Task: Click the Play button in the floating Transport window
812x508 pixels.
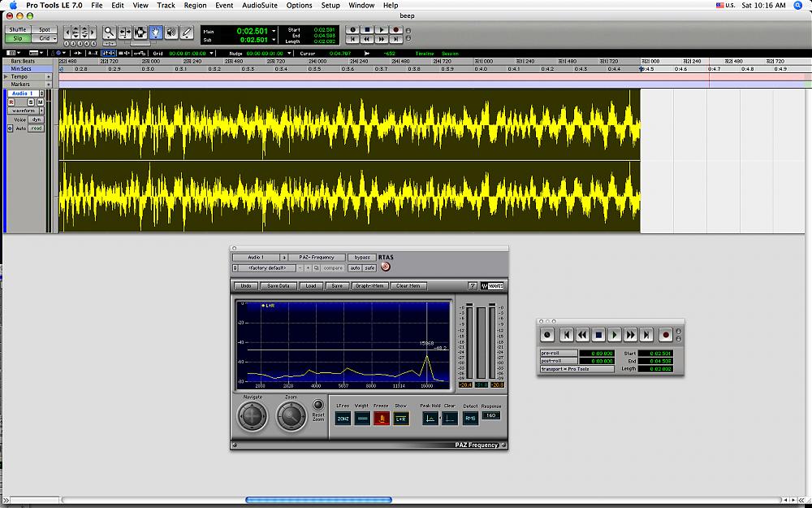Action: [x=615, y=335]
